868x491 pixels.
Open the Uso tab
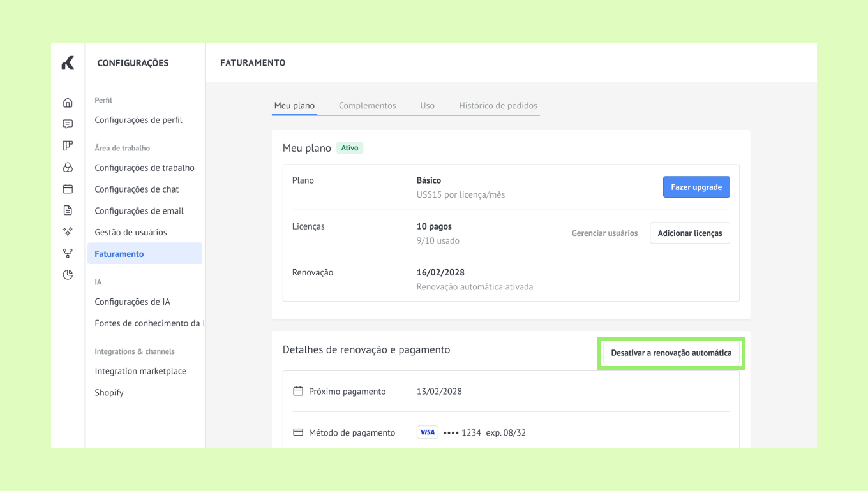point(428,105)
